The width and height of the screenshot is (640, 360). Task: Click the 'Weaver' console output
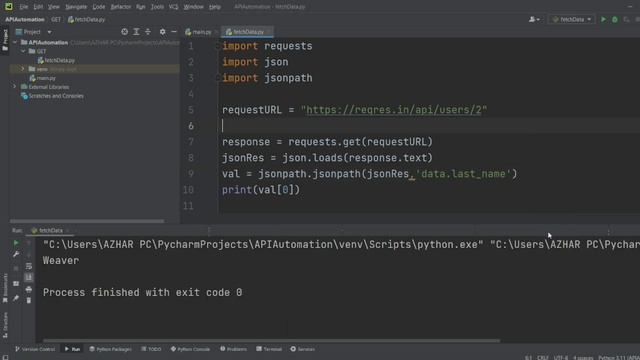61,260
